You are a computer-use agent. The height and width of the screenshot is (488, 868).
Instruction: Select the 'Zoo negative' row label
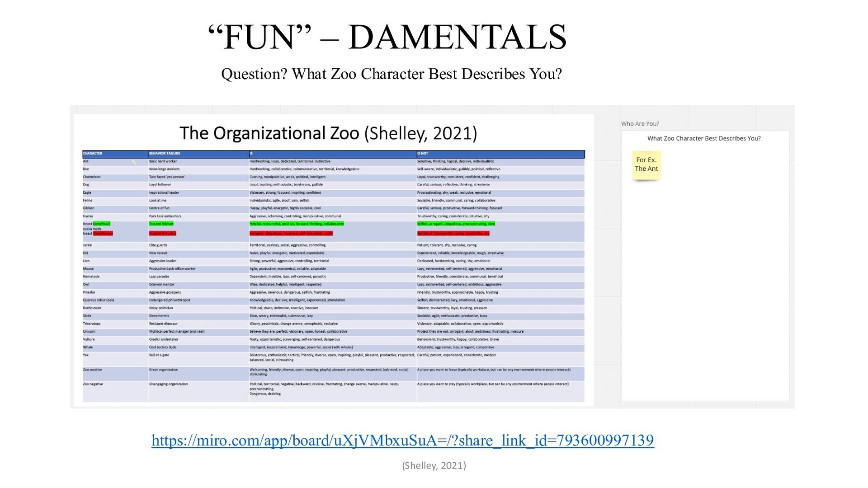tap(93, 384)
